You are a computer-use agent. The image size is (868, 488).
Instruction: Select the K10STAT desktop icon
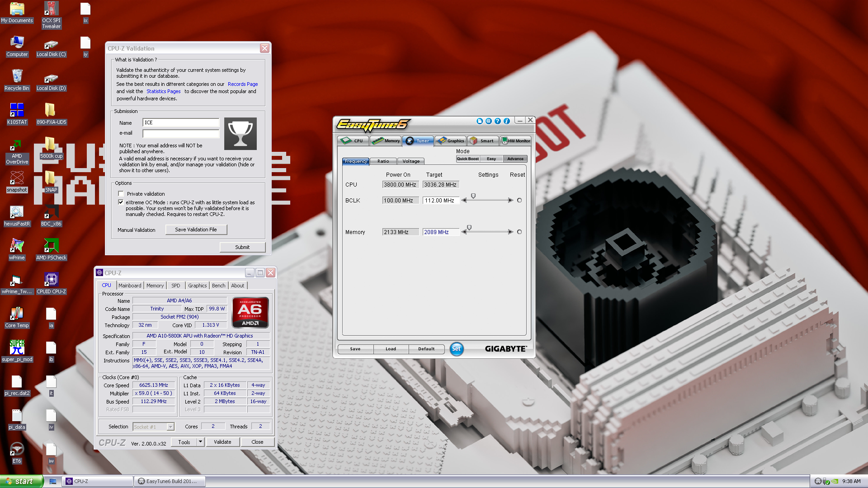pos(17,113)
